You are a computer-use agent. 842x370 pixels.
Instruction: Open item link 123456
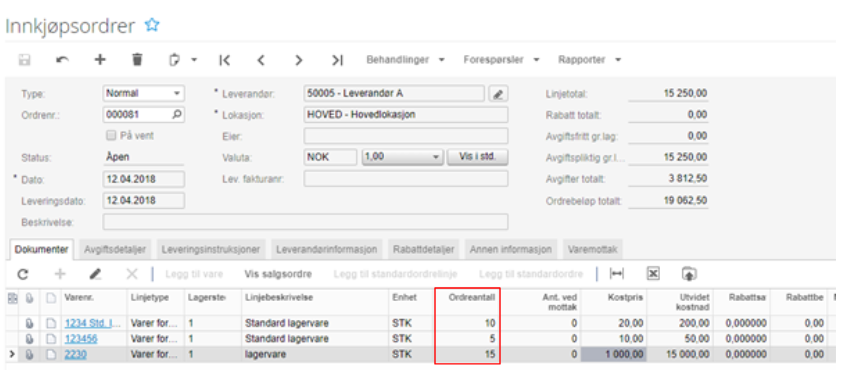coord(81,339)
